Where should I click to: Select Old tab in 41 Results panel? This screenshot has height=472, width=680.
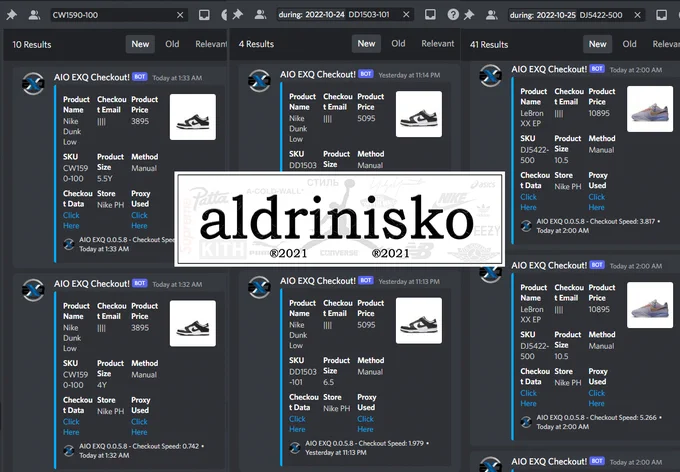pyautogui.click(x=629, y=44)
